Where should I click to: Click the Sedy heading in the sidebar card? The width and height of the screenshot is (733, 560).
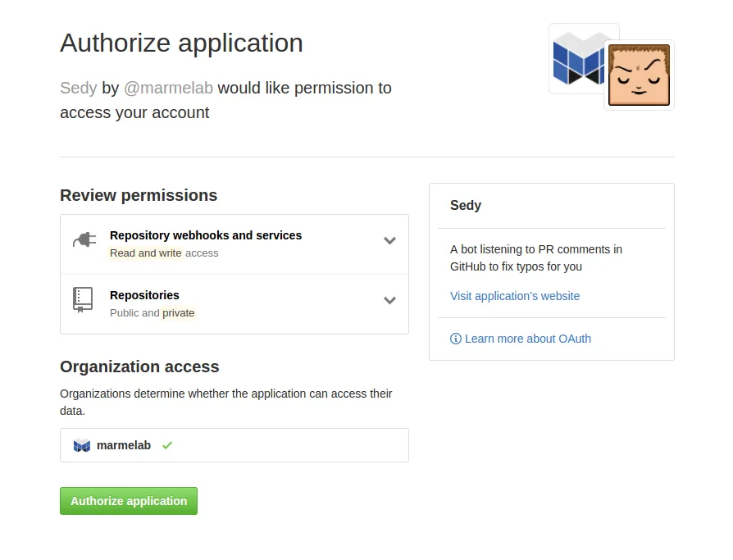[466, 205]
